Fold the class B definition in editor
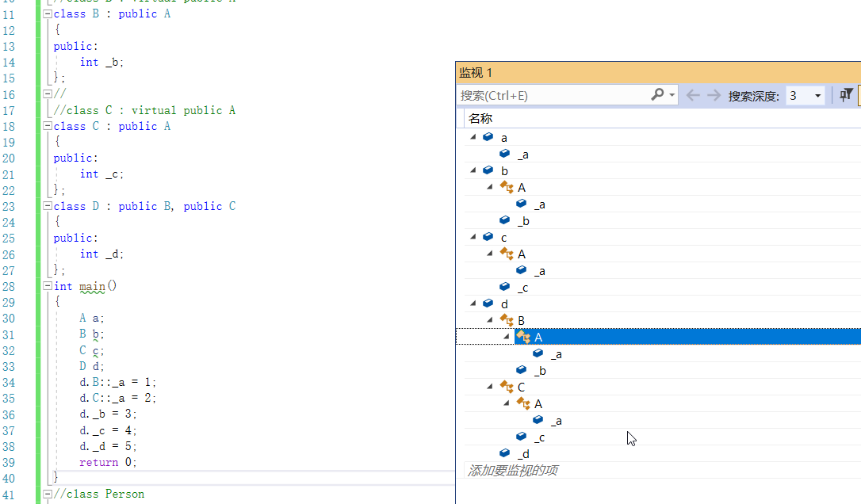 tap(48, 13)
